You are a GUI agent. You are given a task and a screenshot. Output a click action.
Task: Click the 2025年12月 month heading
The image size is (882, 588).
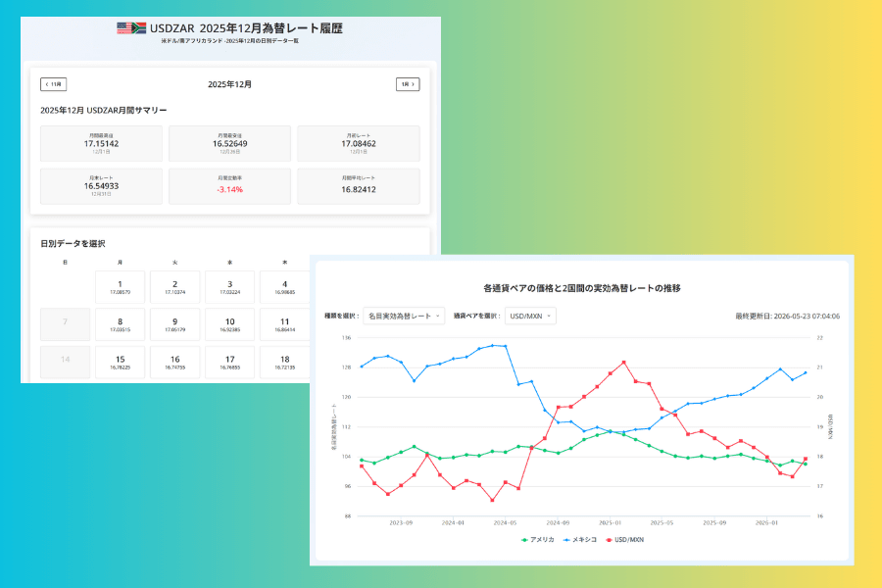(x=229, y=84)
